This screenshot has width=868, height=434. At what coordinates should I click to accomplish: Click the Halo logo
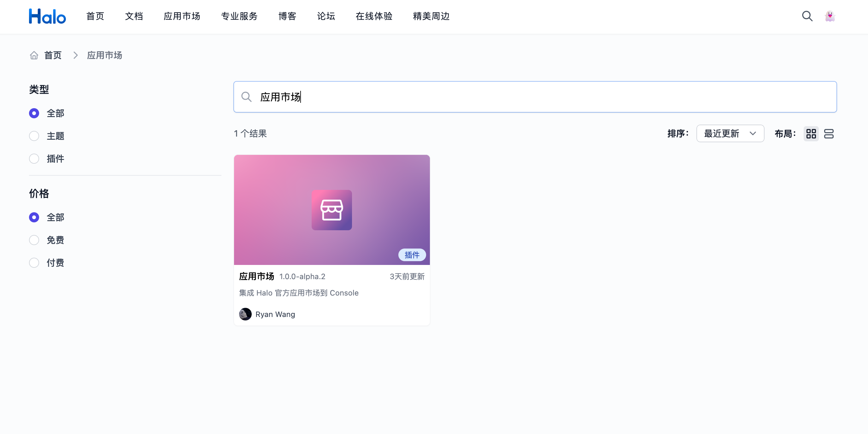tap(47, 16)
